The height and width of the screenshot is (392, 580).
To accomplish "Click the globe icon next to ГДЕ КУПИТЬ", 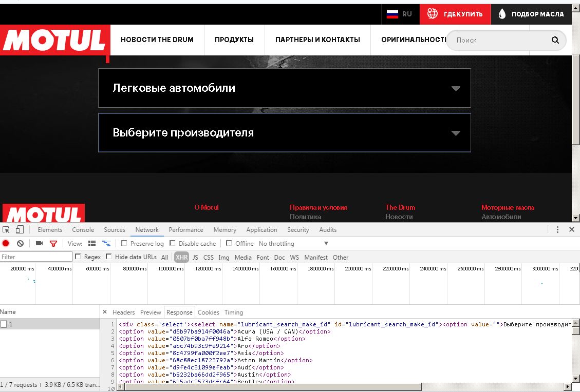I will click(x=432, y=14).
